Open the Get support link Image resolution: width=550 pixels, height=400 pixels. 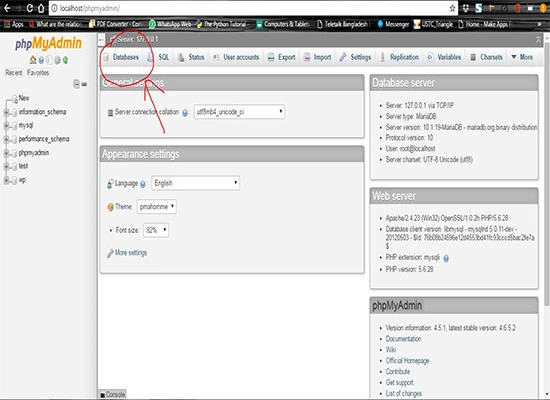[400, 382]
